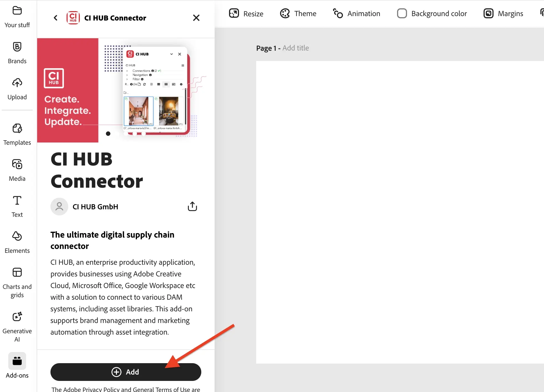Open the Media panel
Image resolution: width=544 pixels, height=392 pixels.
click(x=17, y=171)
